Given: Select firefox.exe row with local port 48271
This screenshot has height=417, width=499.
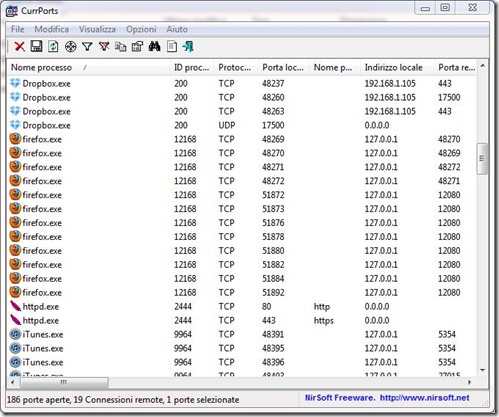Looking at the screenshot, I should pos(242,167).
